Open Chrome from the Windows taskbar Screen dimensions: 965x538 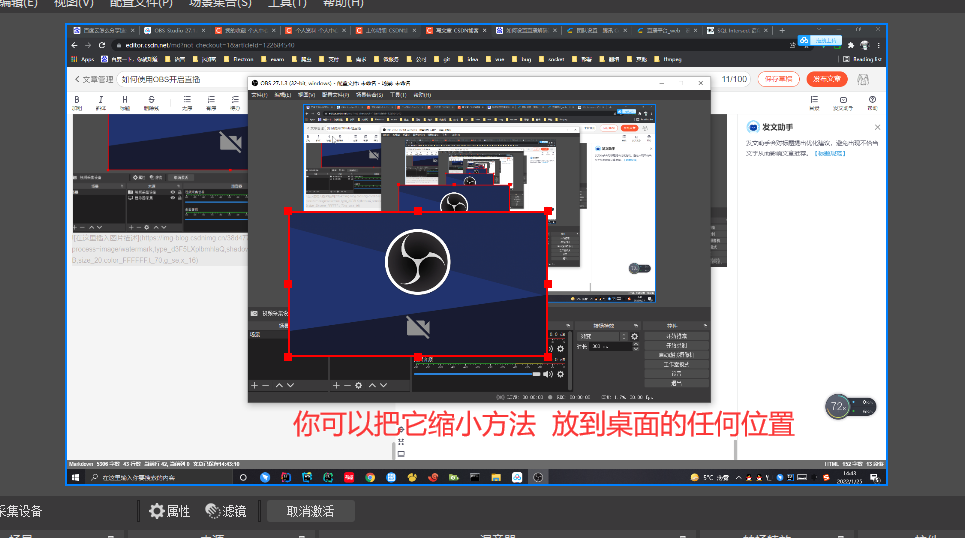tap(370, 477)
